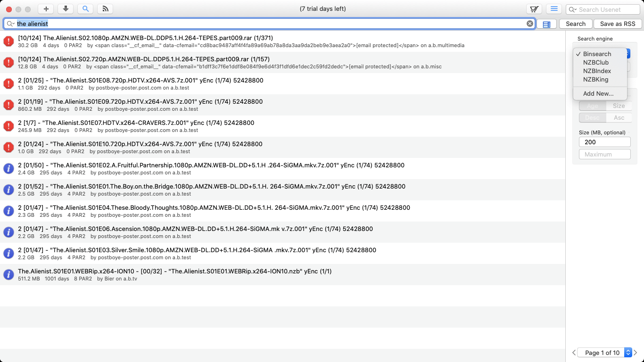Click '(7 trial days left)' title text
The width and height of the screenshot is (644, 362).
(x=322, y=9)
